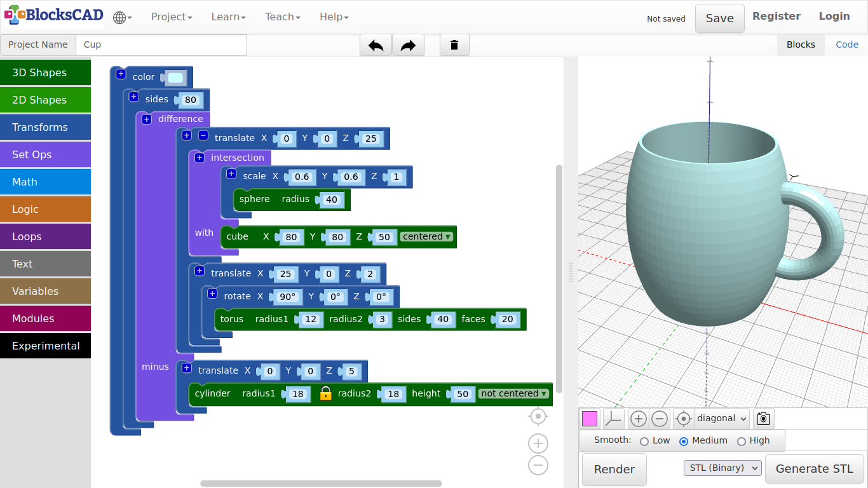
Task: Zoom in the 3D render view
Action: click(x=639, y=419)
